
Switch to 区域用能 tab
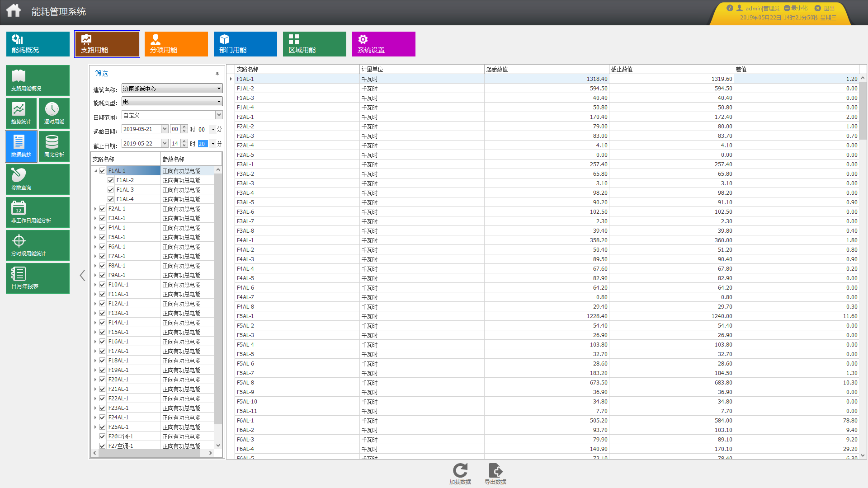point(314,44)
